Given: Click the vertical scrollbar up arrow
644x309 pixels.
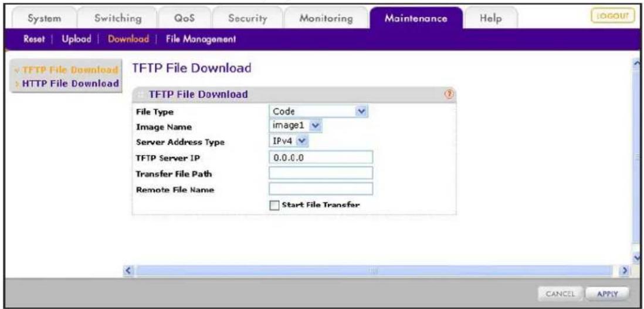Looking at the screenshot, I should [x=638, y=63].
